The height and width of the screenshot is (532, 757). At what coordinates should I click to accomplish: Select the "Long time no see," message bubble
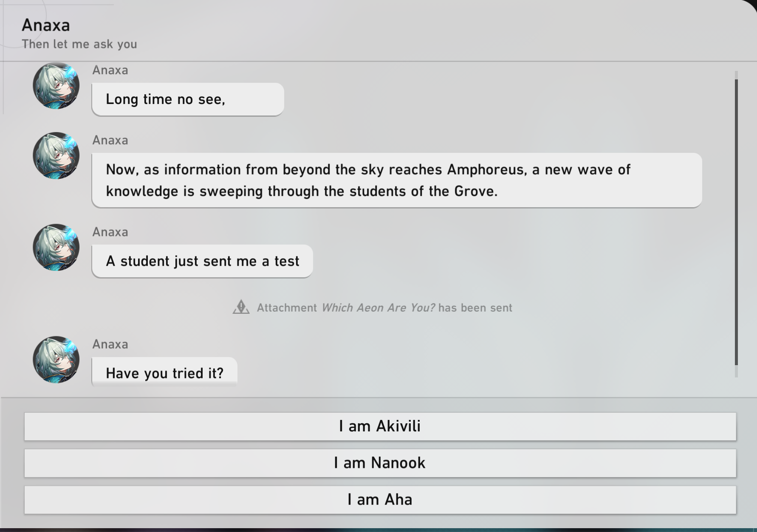coord(188,99)
